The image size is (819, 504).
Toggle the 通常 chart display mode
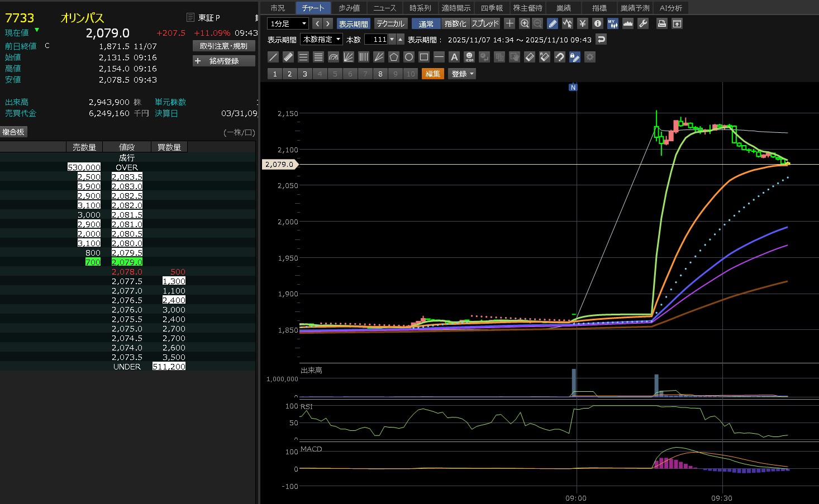click(x=426, y=23)
